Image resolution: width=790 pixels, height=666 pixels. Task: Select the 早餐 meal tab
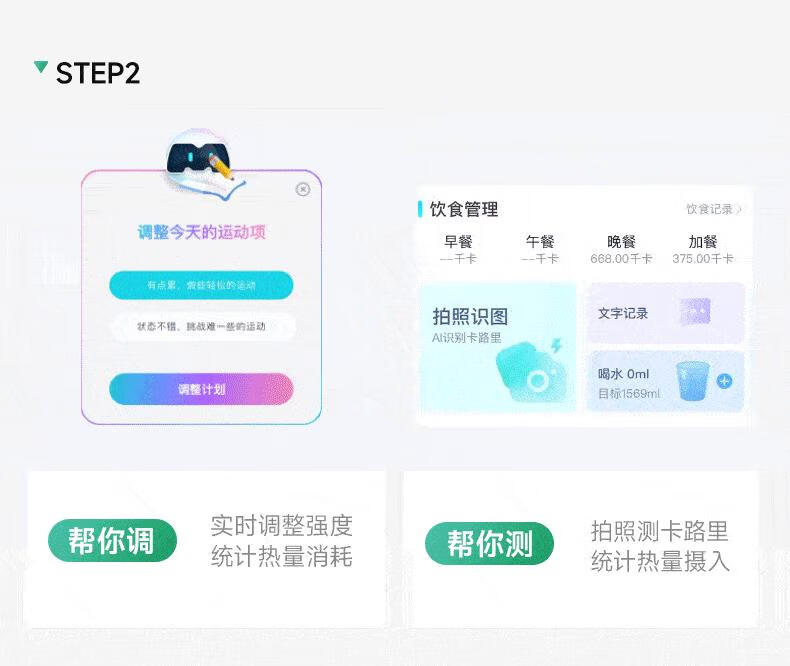click(458, 249)
